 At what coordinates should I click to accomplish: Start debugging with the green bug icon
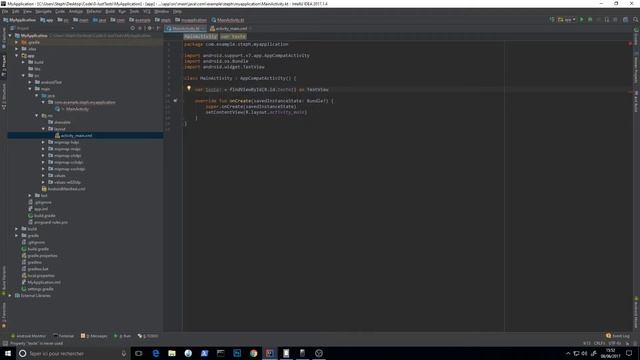coord(590,20)
